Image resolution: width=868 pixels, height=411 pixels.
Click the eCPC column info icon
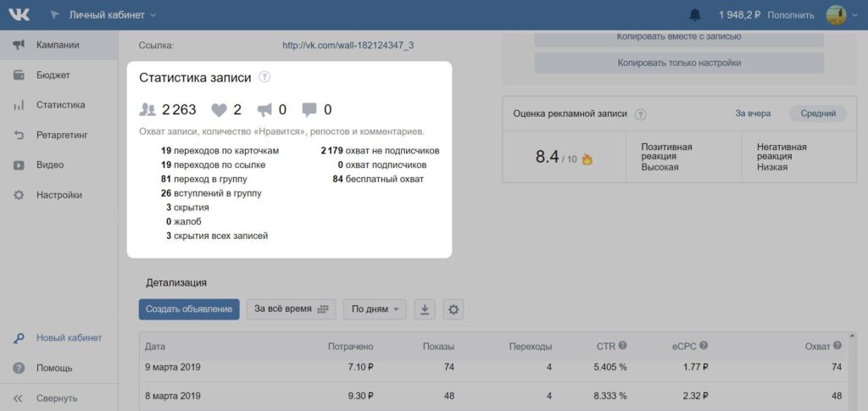(704, 346)
